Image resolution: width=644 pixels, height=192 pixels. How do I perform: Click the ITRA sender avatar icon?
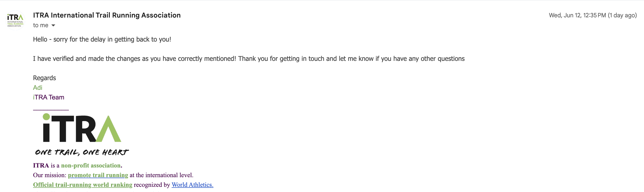(x=15, y=20)
